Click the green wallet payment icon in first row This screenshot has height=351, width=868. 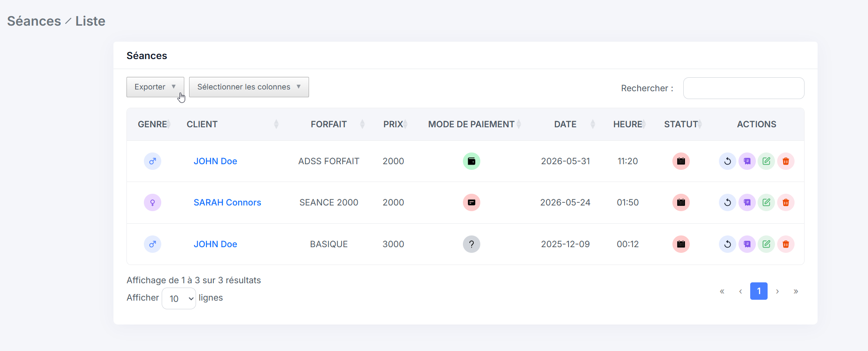coord(472,161)
